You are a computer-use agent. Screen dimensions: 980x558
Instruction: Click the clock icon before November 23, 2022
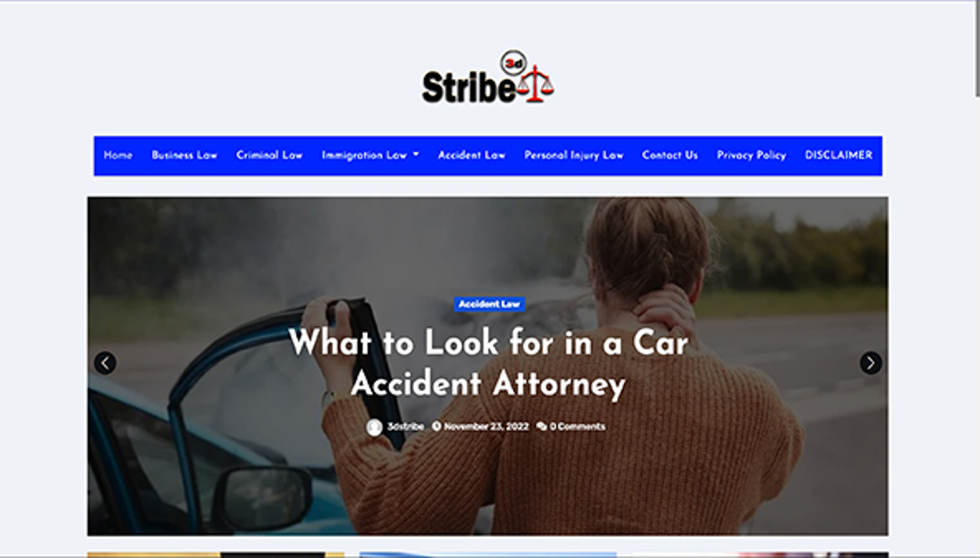436,426
